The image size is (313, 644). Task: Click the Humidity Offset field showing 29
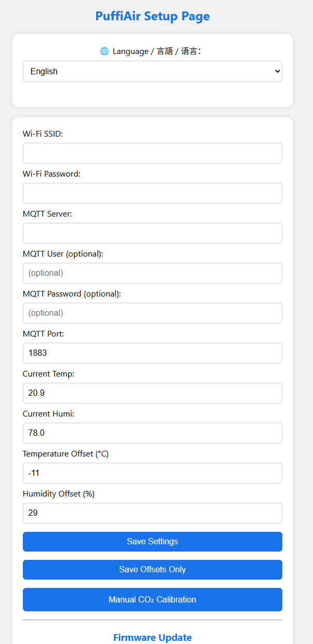click(153, 513)
